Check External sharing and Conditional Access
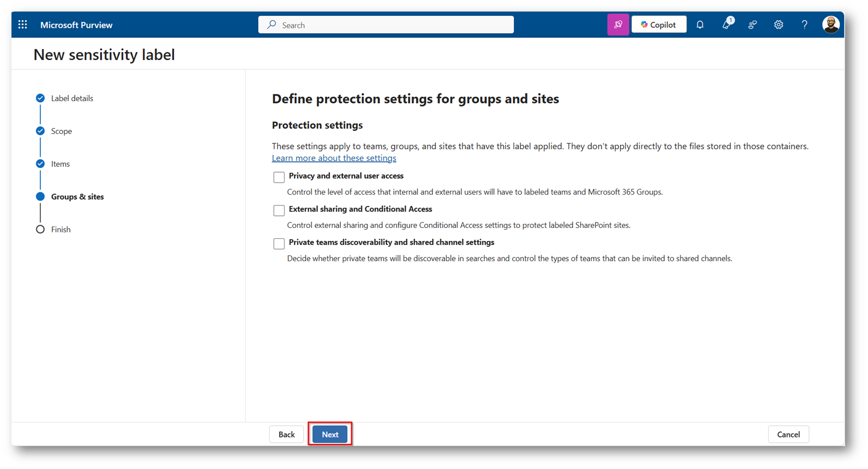 279,210
